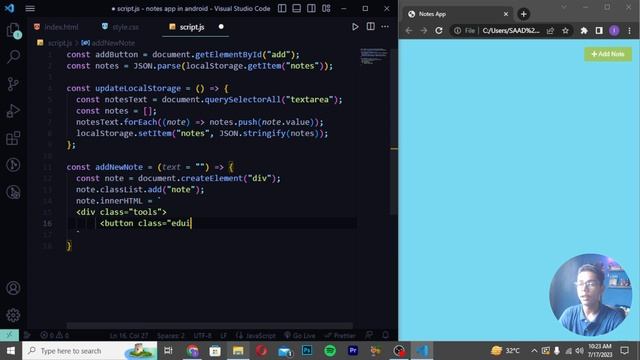The image size is (640, 360).
Task: Change file encoding UTF-8
Action: tap(202, 336)
